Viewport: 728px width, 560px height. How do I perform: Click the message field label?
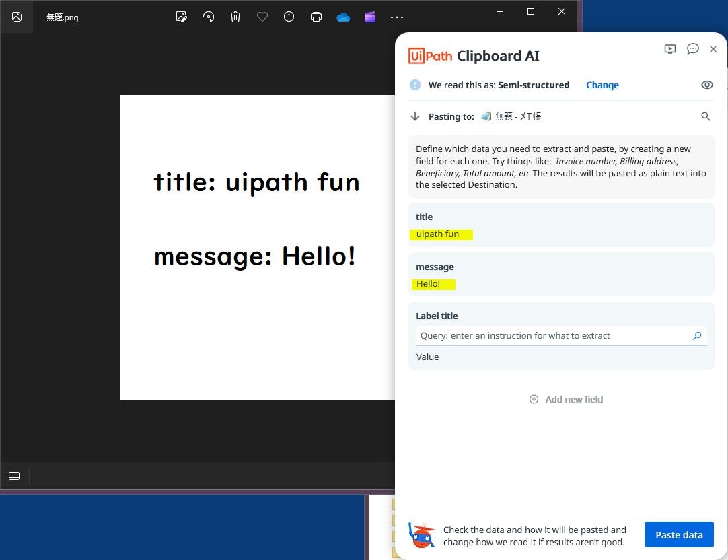point(435,267)
